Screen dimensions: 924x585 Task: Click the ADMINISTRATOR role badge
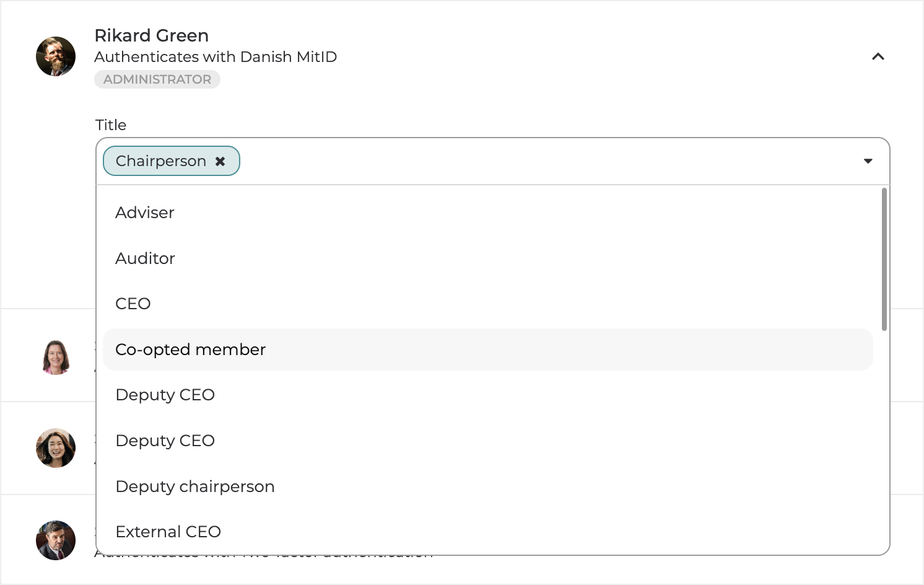157,79
